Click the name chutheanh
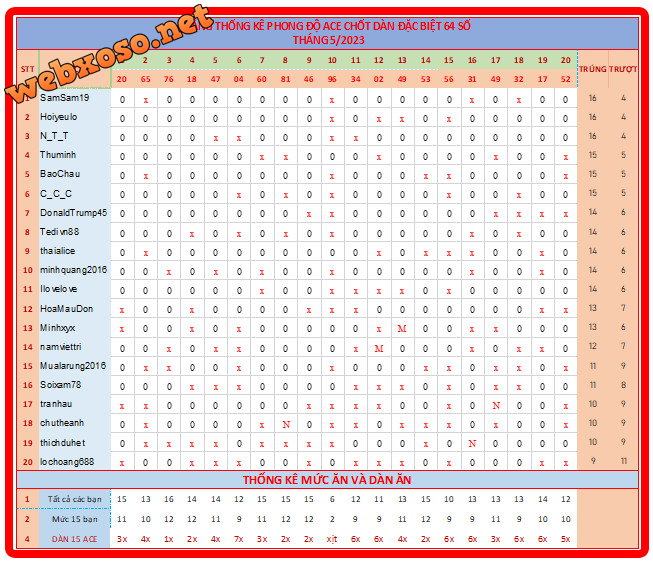 coord(62,423)
